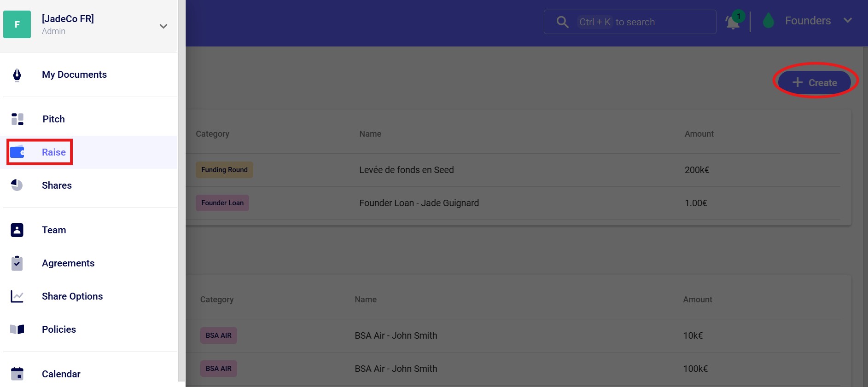The width and height of the screenshot is (868, 387).
Task: Focus the Ctrl + K search field
Action: [635, 22]
